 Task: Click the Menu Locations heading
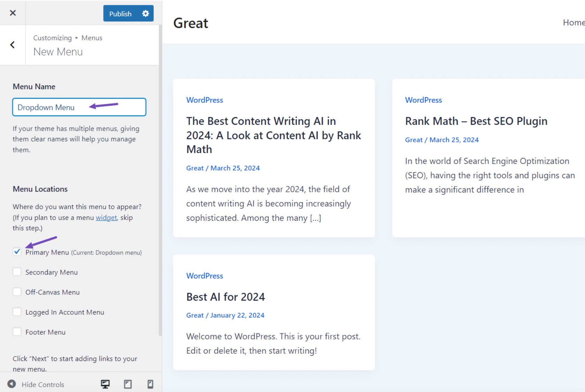40,189
